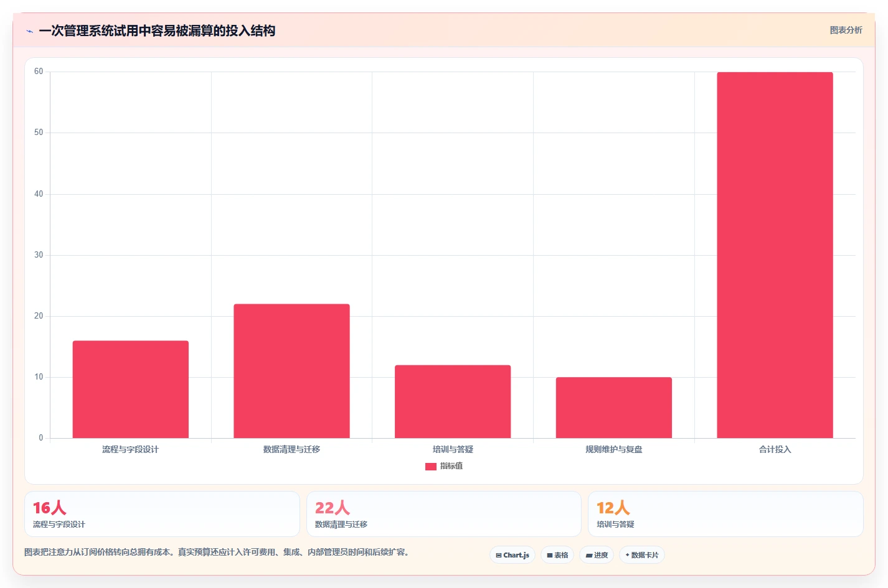Screen dimensions: 888x588
Task: Click the 图表分析 label in the header
Action: 846,30
